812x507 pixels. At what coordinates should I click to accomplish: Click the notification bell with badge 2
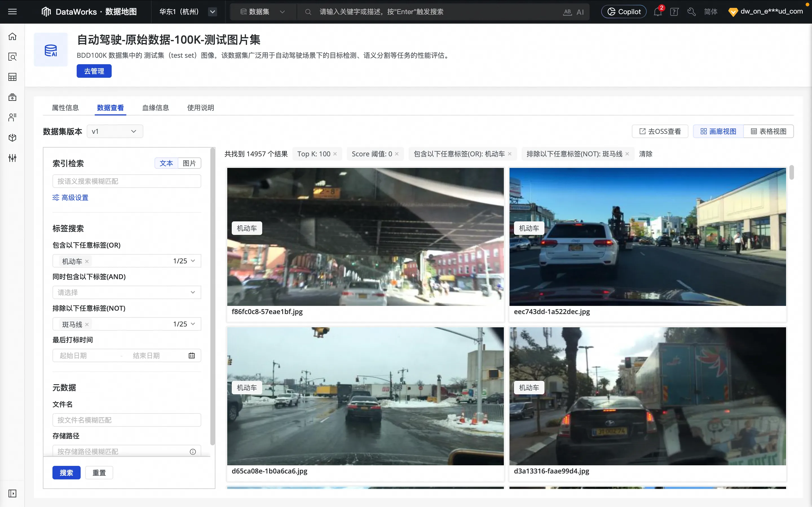coord(657,12)
